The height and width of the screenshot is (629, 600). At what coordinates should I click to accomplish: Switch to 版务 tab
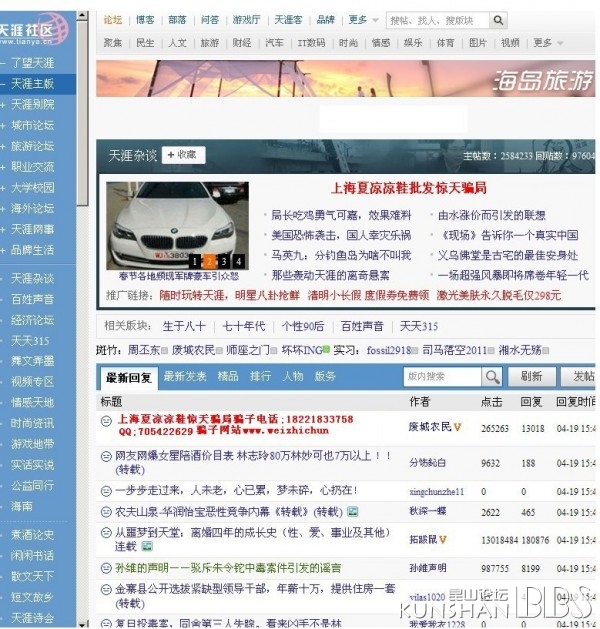[x=325, y=376]
